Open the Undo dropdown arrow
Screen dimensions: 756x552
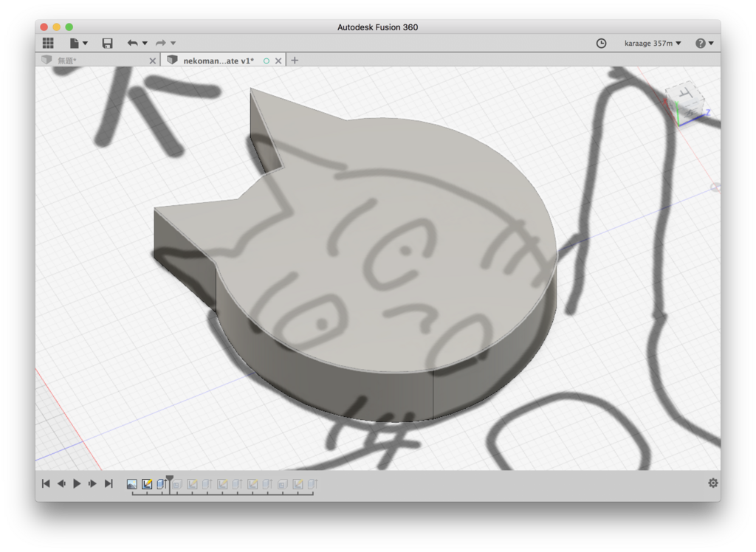point(145,43)
